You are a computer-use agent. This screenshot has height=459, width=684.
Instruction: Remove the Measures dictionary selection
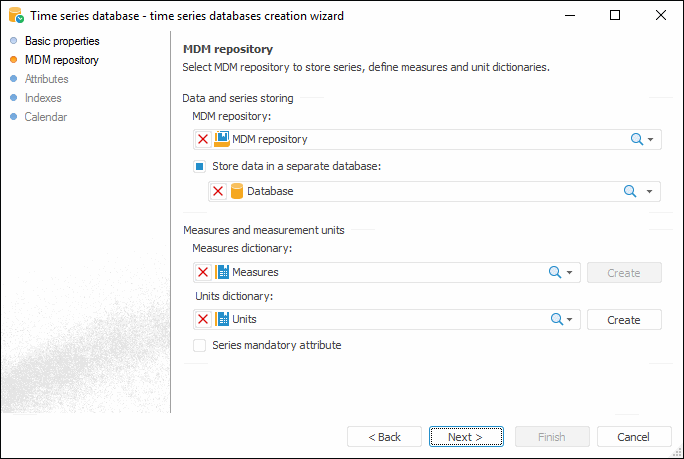point(203,272)
